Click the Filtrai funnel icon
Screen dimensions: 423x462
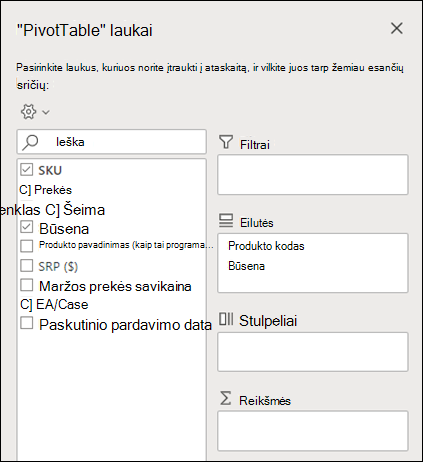(226, 142)
